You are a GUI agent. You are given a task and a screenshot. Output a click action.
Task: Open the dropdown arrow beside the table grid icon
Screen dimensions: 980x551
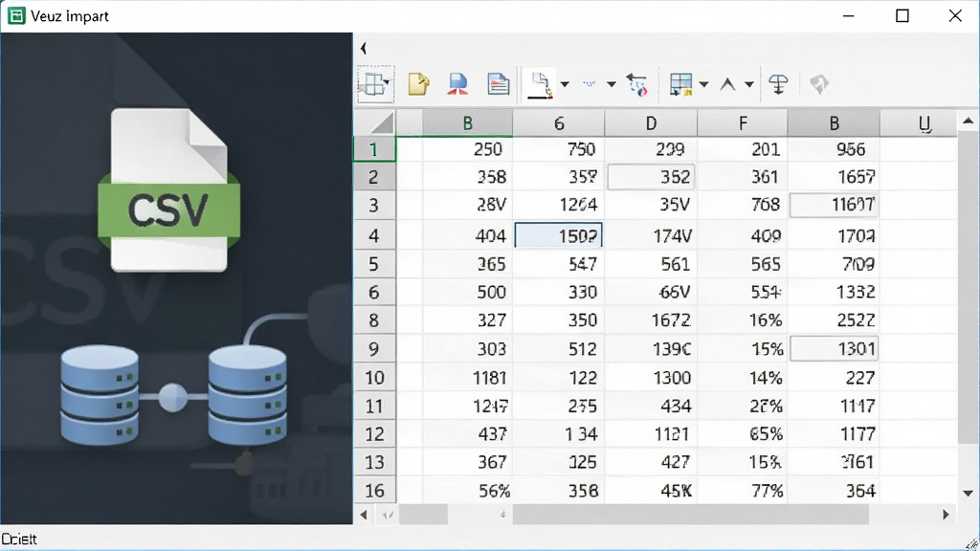point(703,84)
